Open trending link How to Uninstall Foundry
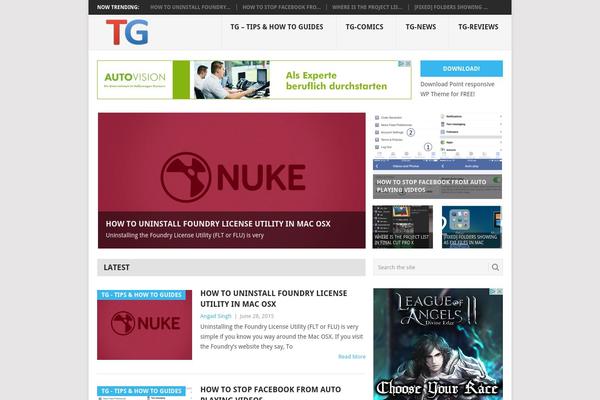The height and width of the screenshot is (400, 600). 190,7
